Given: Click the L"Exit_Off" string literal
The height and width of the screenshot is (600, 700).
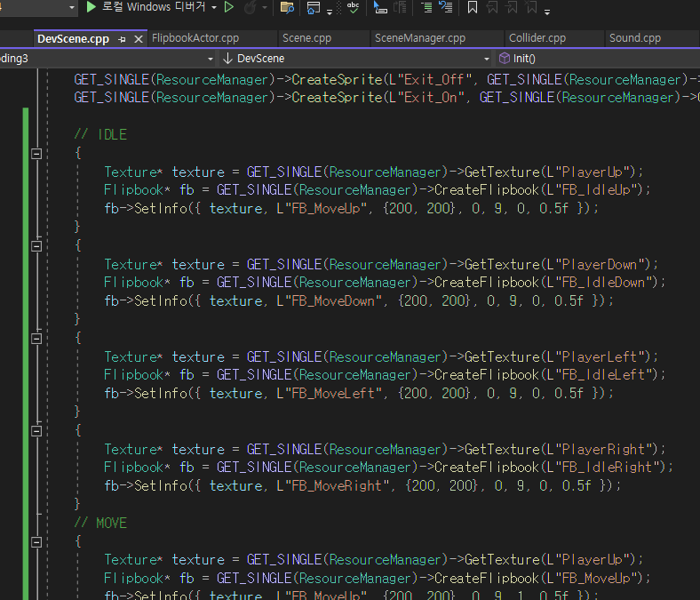Looking at the screenshot, I should pyautogui.click(x=430, y=79).
